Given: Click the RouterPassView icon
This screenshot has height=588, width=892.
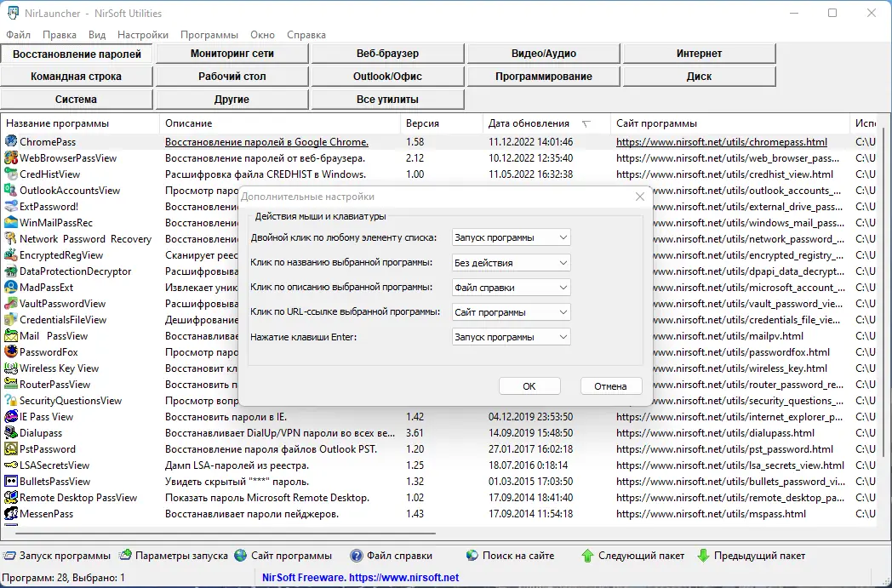Looking at the screenshot, I should click(x=11, y=384).
